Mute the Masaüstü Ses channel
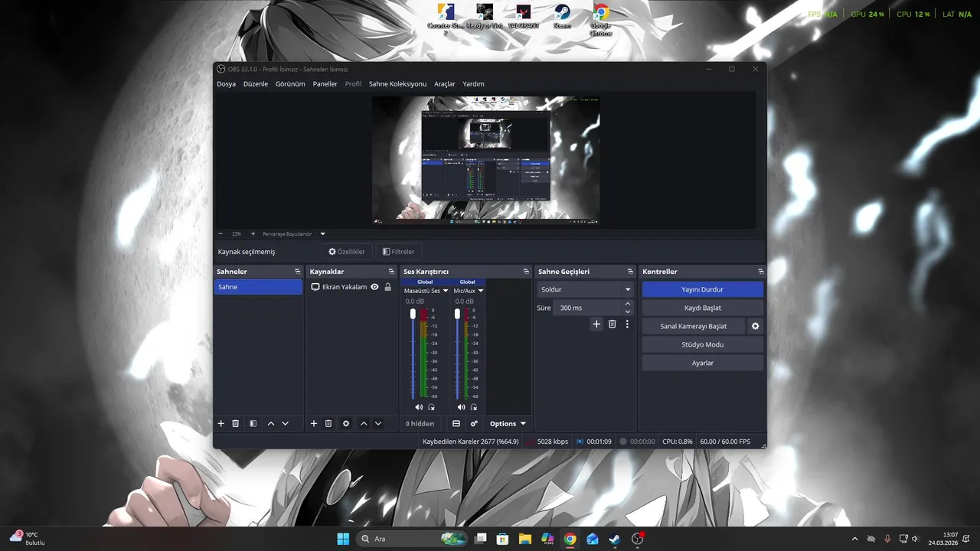Viewport: 980px width, 551px height. 419,407
